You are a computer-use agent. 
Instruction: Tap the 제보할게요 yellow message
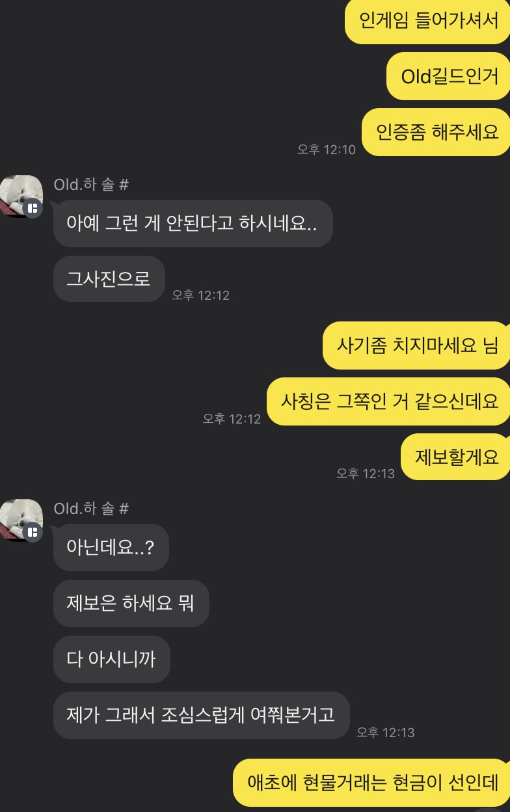pyautogui.click(x=455, y=457)
